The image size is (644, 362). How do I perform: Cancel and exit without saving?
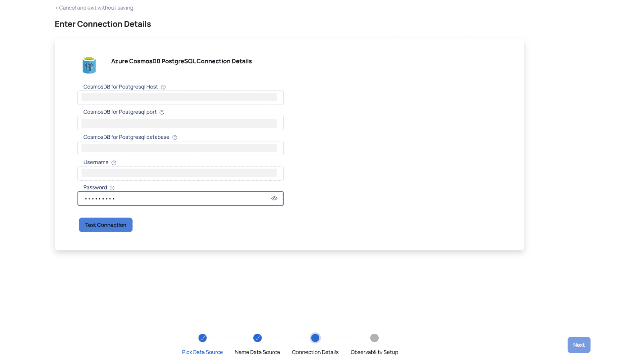(94, 8)
